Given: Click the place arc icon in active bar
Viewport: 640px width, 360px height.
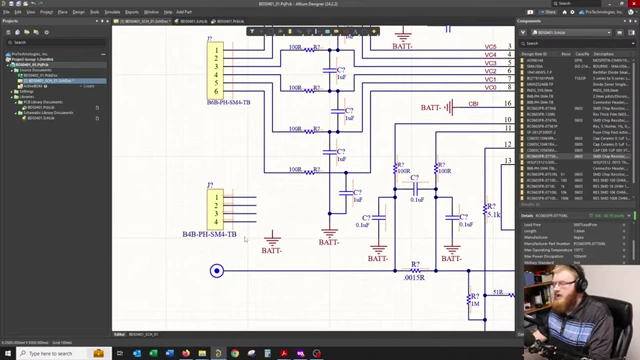Looking at the screenshot, I should (365, 31).
